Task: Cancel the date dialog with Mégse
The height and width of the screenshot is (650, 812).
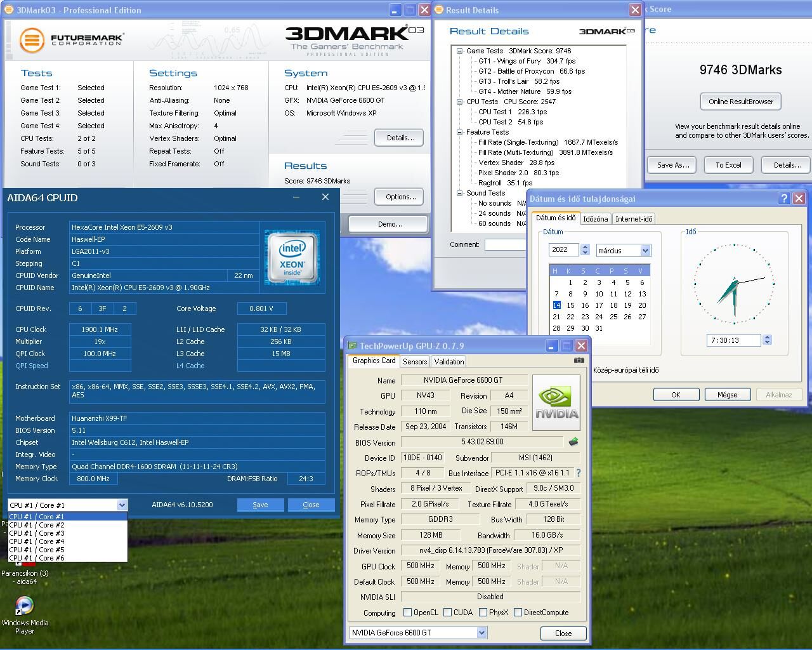Action: pos(727,395)
